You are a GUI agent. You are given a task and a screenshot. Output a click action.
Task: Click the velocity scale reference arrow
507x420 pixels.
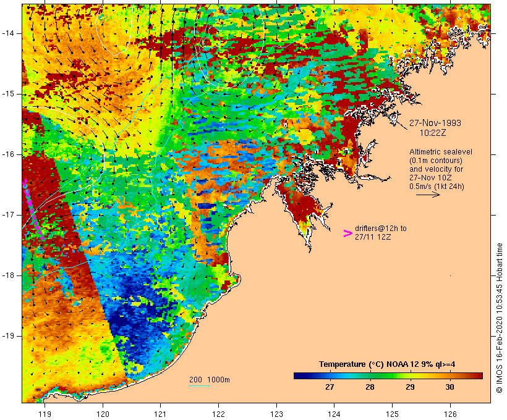coord(428,195)
